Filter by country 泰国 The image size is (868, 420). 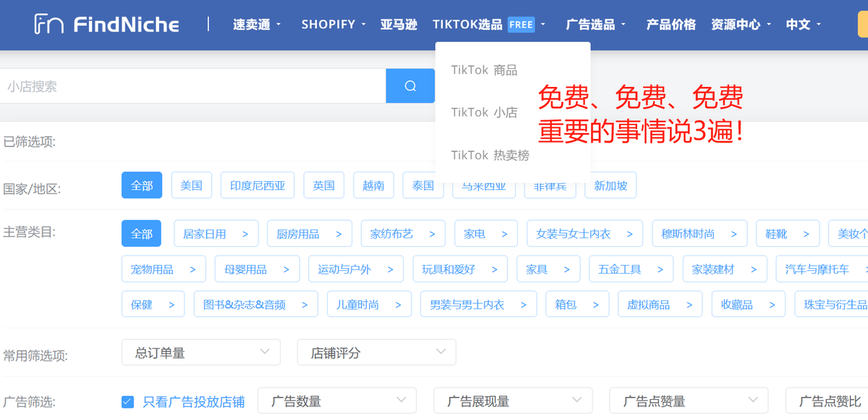coord(423,185)
